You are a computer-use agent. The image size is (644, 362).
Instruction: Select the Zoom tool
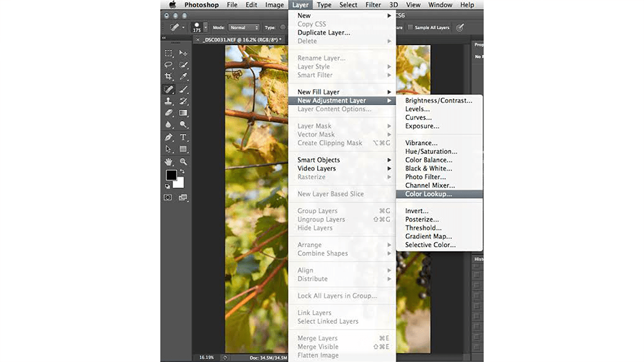pyautogui.click(x=184, y=161)
